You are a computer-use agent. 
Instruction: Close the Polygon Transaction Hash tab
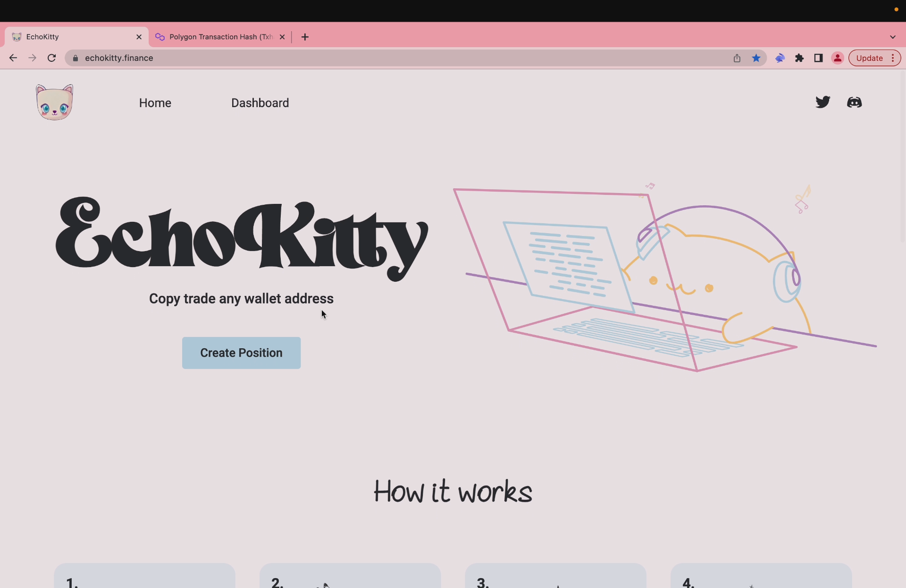[282, 37]
